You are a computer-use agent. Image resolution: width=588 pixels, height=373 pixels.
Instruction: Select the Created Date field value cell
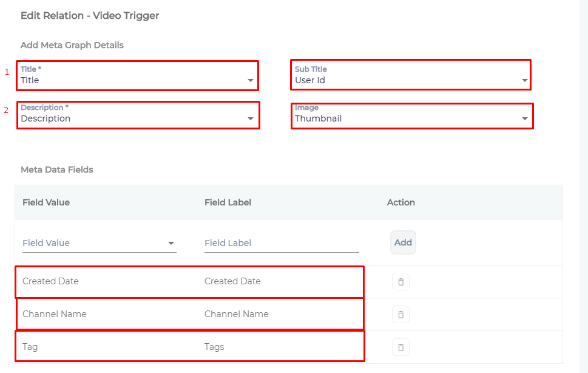pyautogui.click(x=50, y=281)
